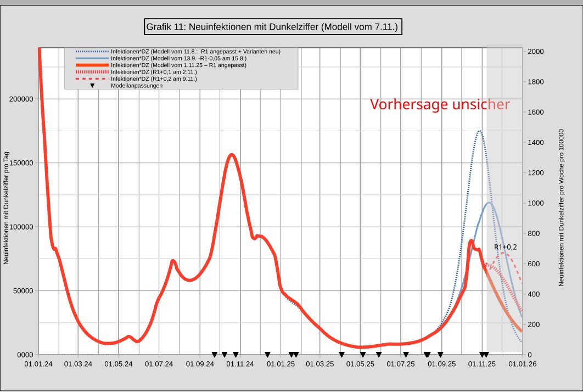Click the red dotted line sample in legend

(92, 72)
